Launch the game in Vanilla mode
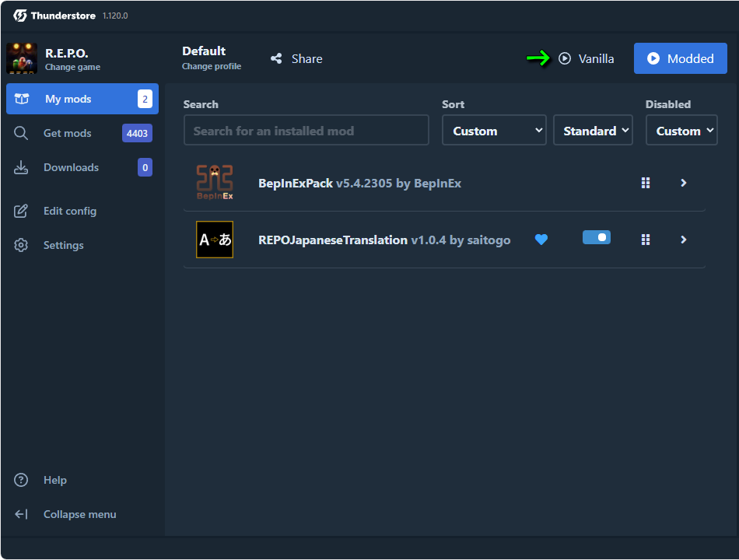This screenshot has width=739, height=560. coord(587,58)
